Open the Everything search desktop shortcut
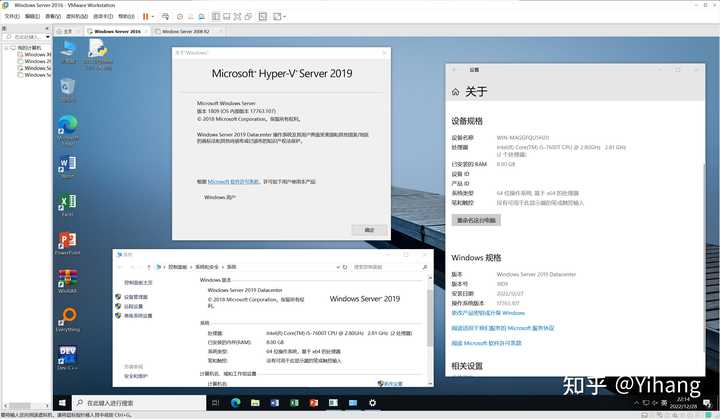The width and height of the screenshot is (720, 419). (68, 320)
